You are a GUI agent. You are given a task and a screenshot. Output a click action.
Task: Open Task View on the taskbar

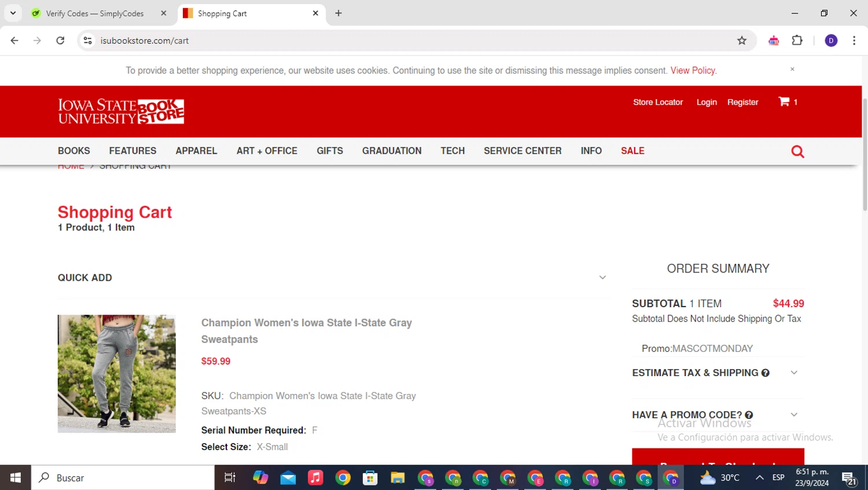coord(230,477)
